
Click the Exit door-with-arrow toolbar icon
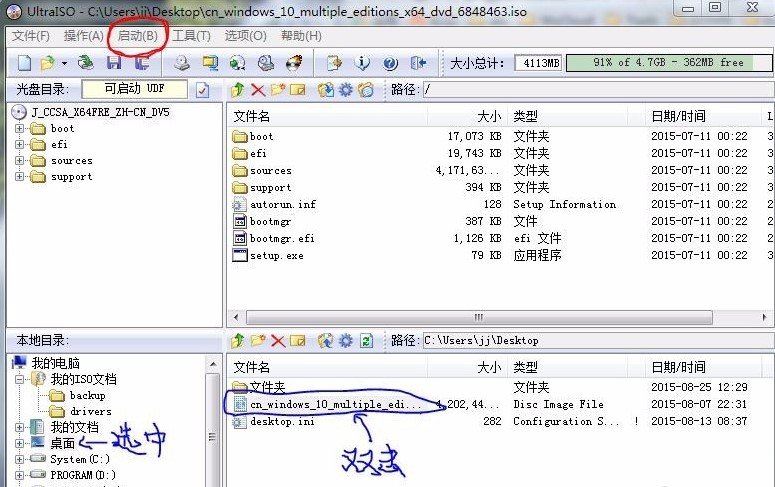(418, 63)
